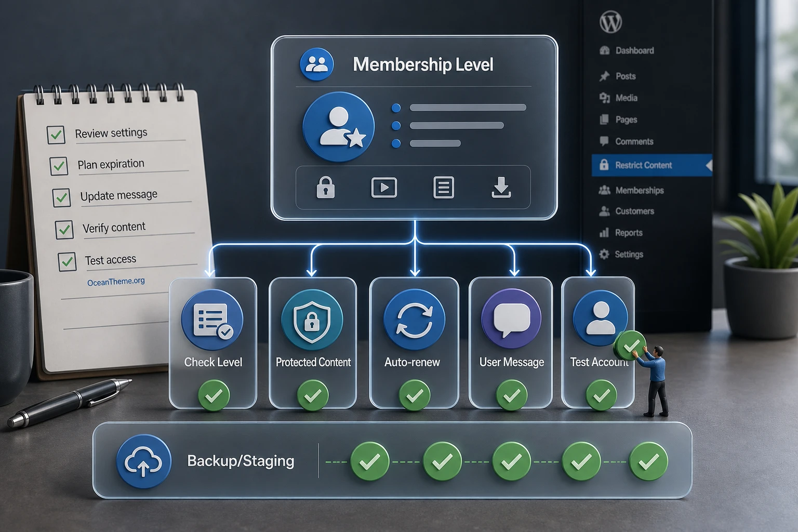Click the green check under Protected Content
The width and height of the screenshot is (798, 532).
tap(313, 395)
